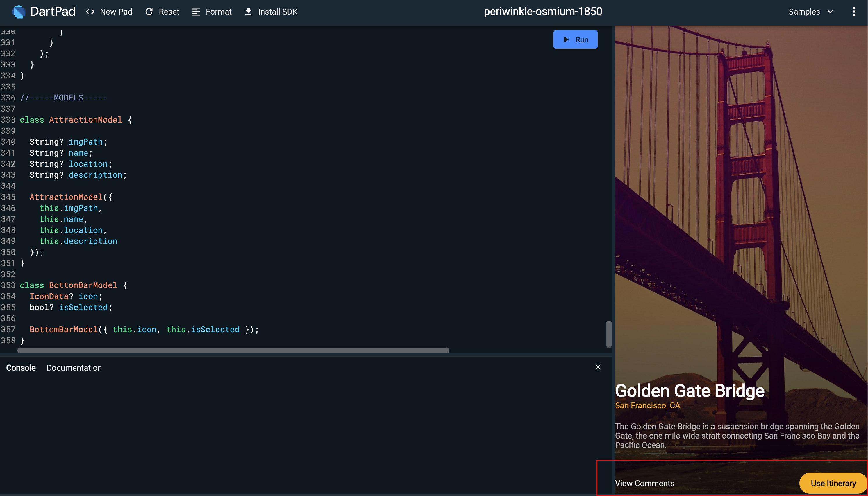Click the class AttractionModel declaration line
This screenshot has height=496, width=868.
coord(76,120)
